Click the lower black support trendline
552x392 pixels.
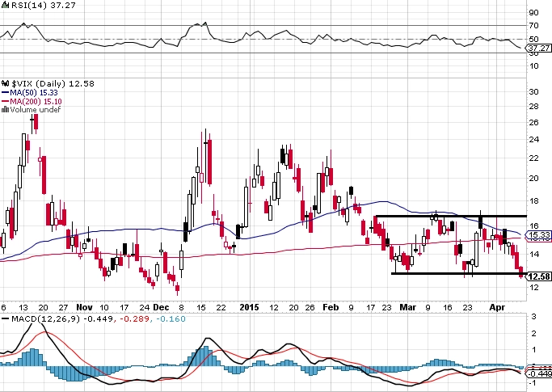459,273
